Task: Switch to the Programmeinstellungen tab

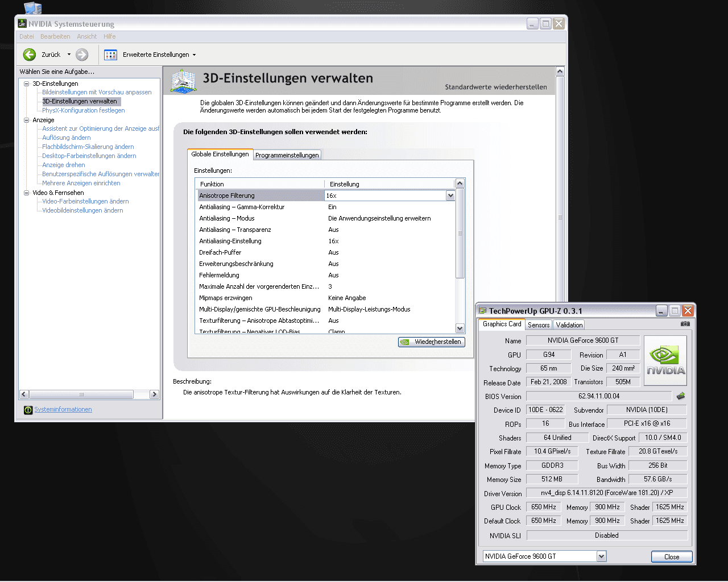Action: [287, 155]
